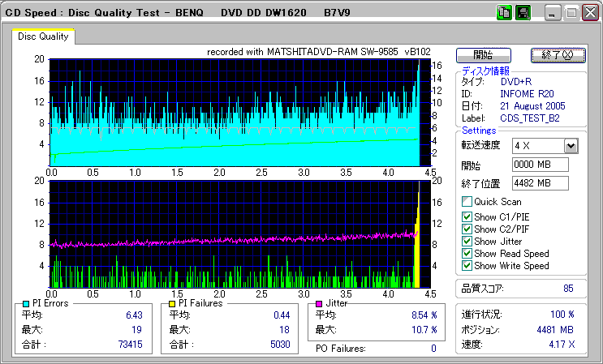Enable the Quick Scan checkbox
This screenshot has width=603, height=364.
click(x=467, y=202)
